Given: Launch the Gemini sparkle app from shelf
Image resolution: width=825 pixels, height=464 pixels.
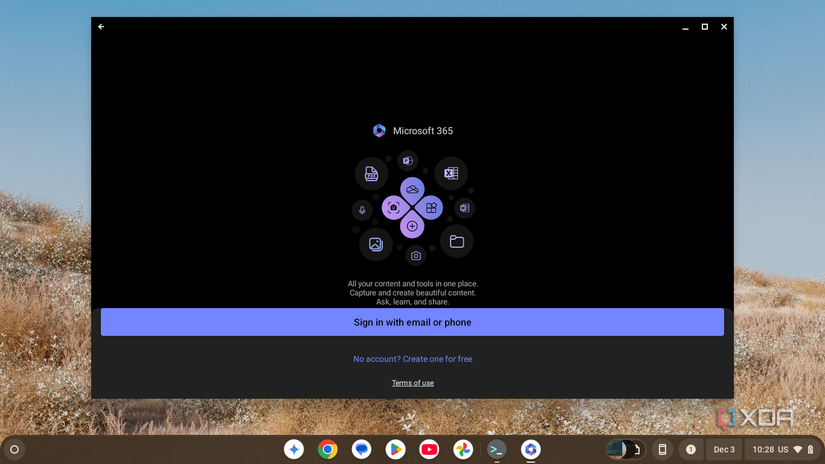Looking at the screenshot, I should pyautogui.click(x=294, y=449).
